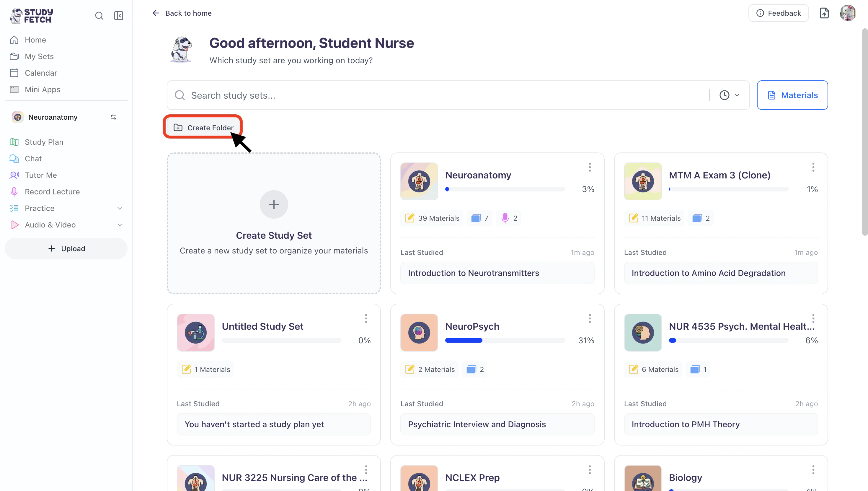Open the NUR 3225 Nursing Care title

coord(295,477)
